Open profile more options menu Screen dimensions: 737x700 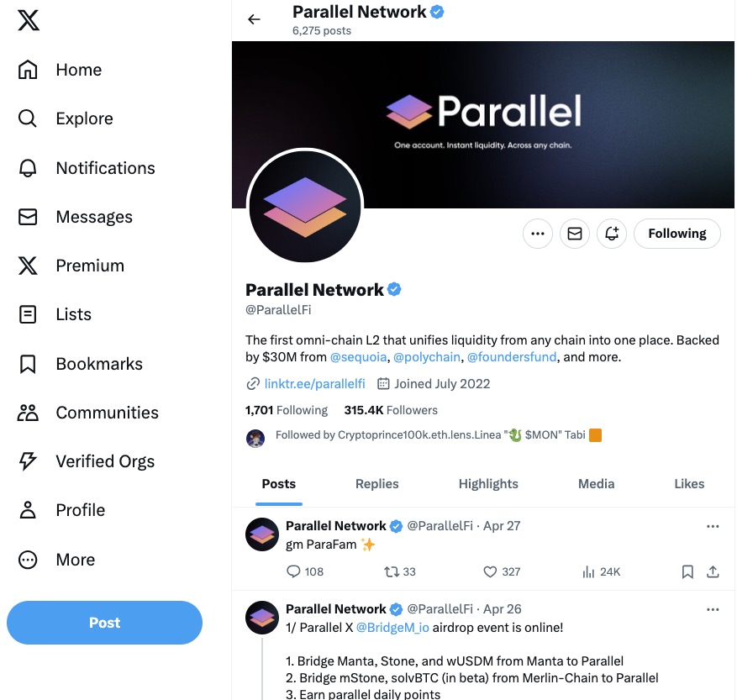tap(538, 234)
